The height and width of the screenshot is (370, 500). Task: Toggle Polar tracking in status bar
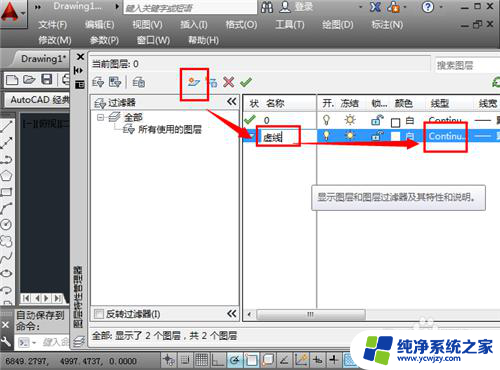pos(235,360)
